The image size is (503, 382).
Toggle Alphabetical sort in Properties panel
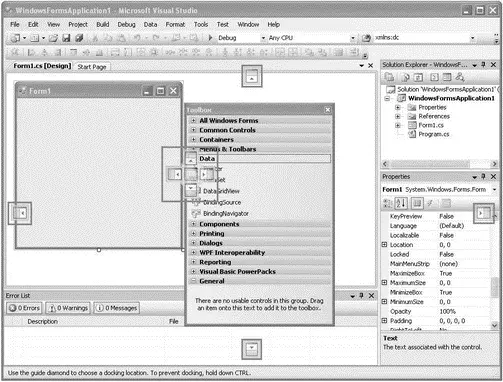coord(401,203)
